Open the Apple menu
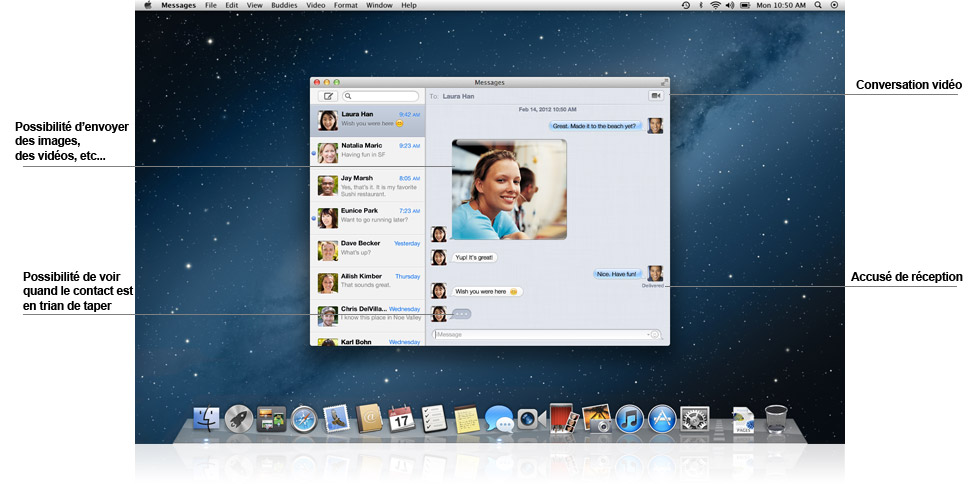Viewport: 980px width, 484px height. (148, 5)
